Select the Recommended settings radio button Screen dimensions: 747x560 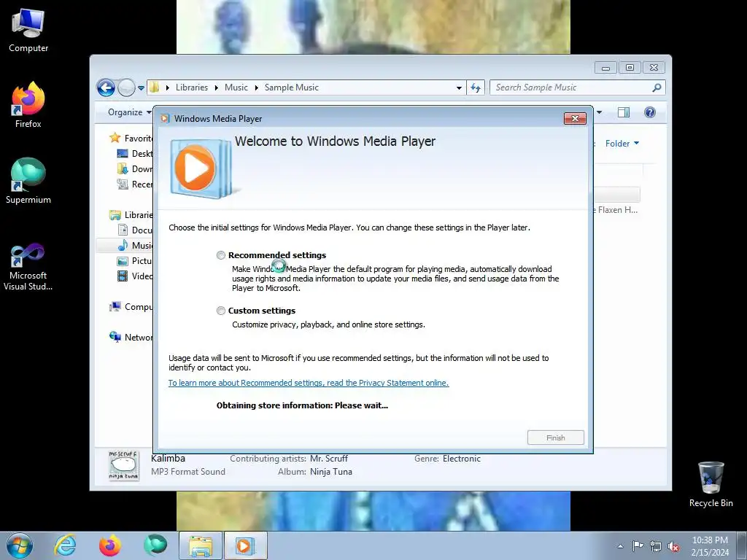220,255
